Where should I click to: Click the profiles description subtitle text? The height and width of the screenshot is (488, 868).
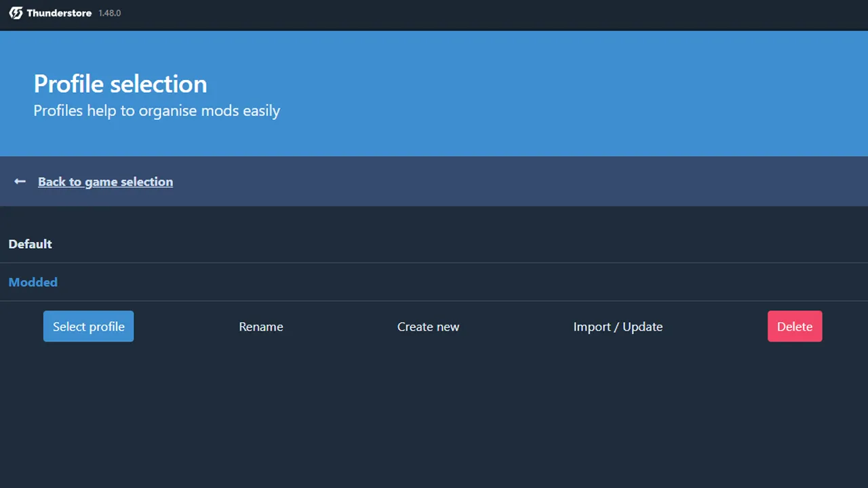click(x=157, y=110)
